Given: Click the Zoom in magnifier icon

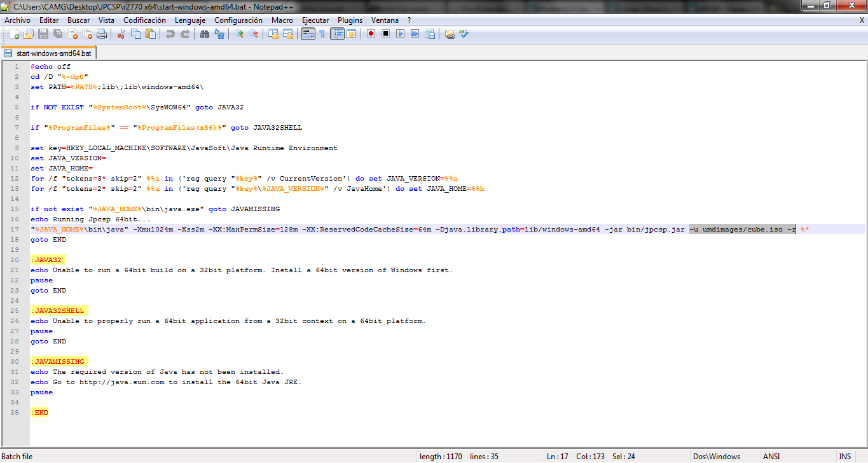Looking at the screenshot, I should [x=239, y=34].
